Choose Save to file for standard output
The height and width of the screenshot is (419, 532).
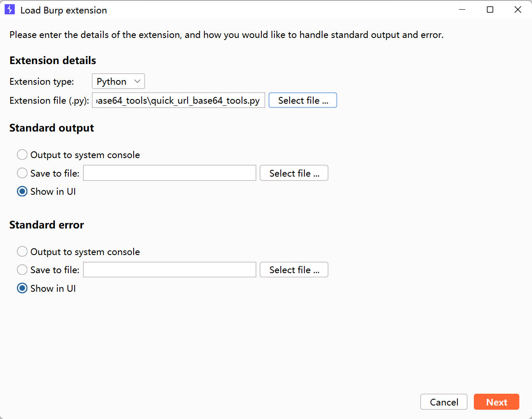pos(22,173)
